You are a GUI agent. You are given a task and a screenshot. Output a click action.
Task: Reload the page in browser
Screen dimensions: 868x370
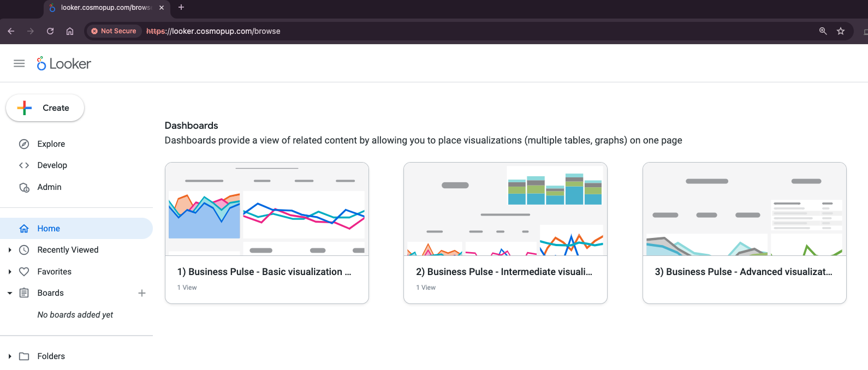[x=50, y=31]
